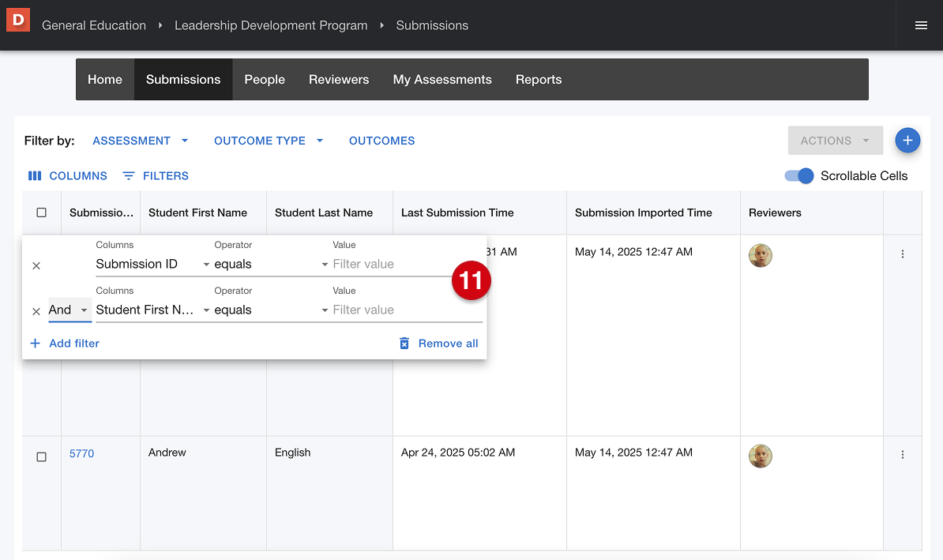943x560 pixels.
Task: Click the Reviewers column header
Action: (x=775, y=213)
